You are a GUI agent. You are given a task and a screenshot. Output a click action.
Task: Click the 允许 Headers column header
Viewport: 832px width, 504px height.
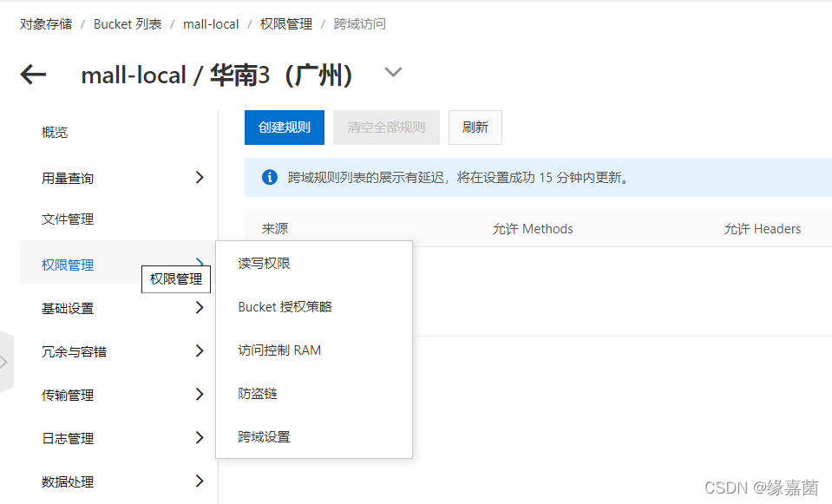[763, 229]
